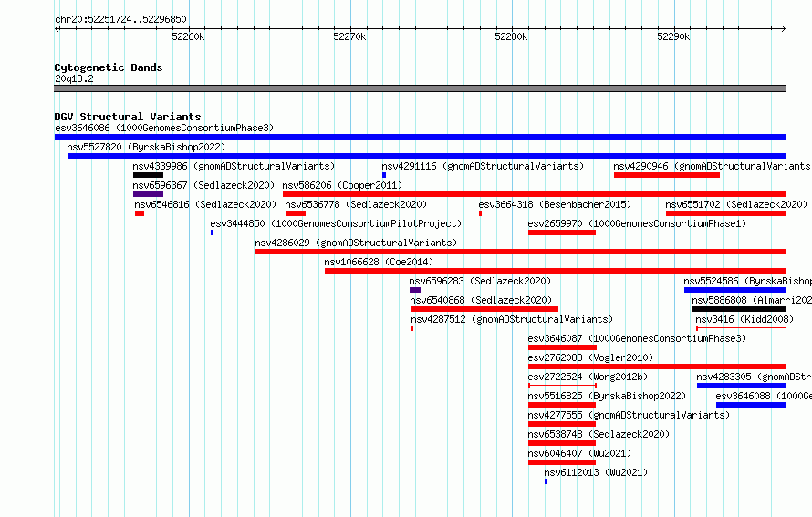Click the long red nsv4286029 bar
This screenshot has width=812, height=517.
click(520, 252)
